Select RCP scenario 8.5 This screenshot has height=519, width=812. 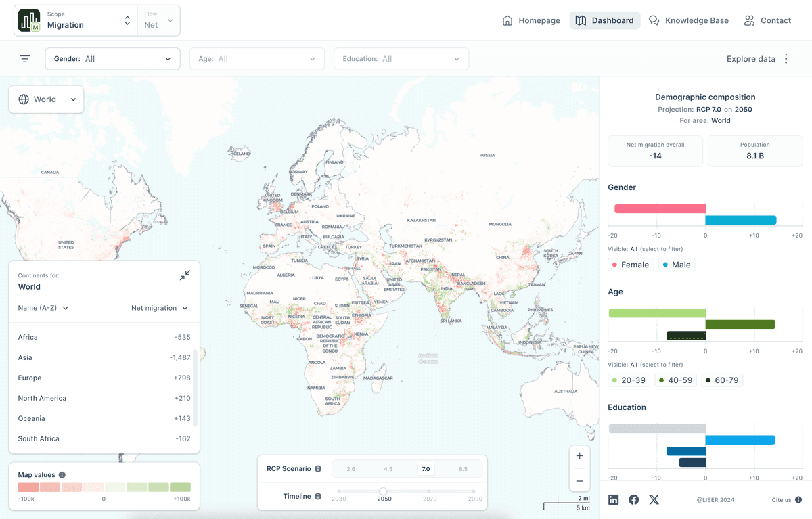(463, 469)
